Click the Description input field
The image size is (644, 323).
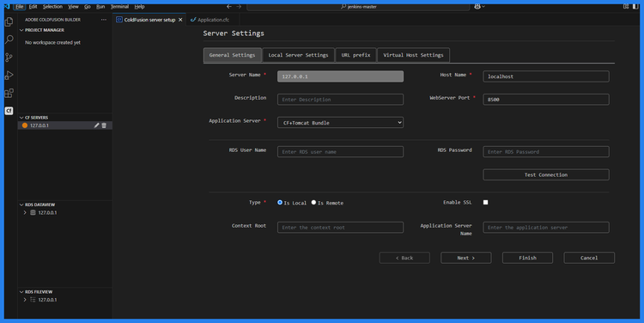pos(340,100)
